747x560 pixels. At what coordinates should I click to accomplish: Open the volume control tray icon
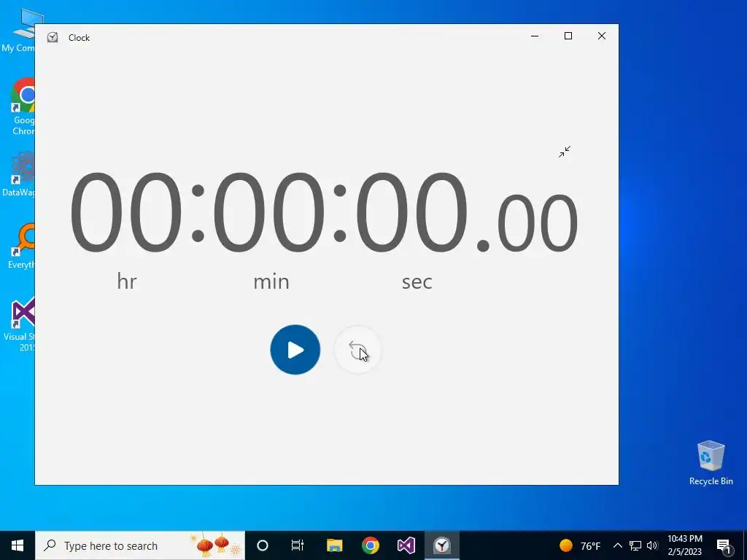click(652, 545)
